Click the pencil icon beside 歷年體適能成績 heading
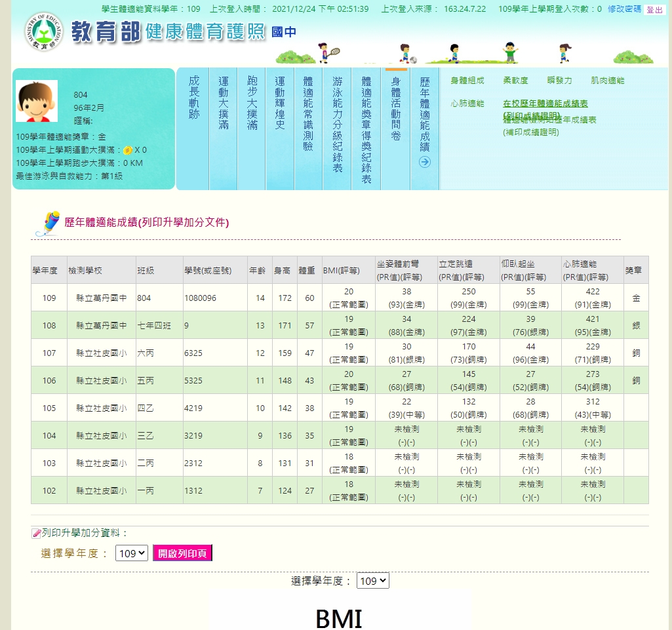 click(48, 224)
